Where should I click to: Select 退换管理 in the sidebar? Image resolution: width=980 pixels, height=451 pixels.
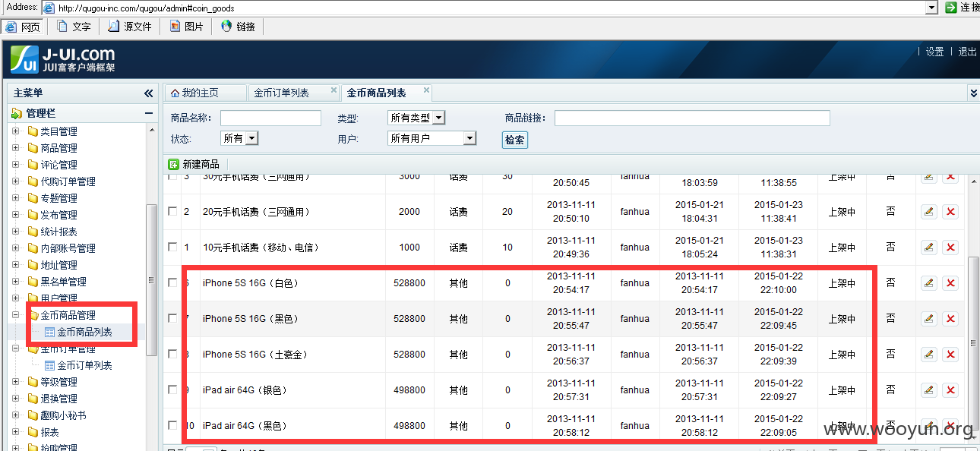point(58,399)
